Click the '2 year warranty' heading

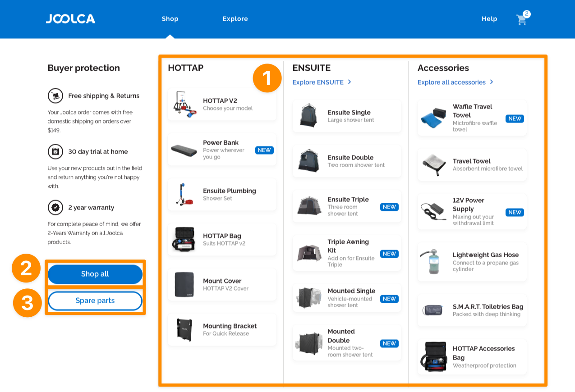[91, 207]
